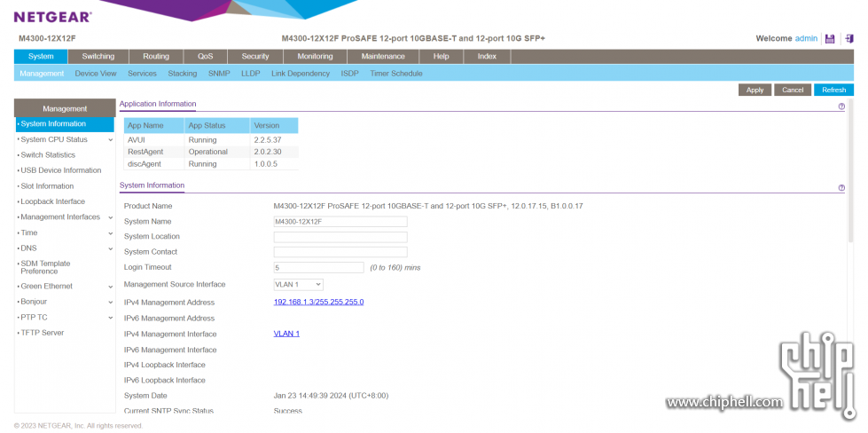
Task: Select System Information in sidebar
Action: pyautogui.click(x=66, y=124)
